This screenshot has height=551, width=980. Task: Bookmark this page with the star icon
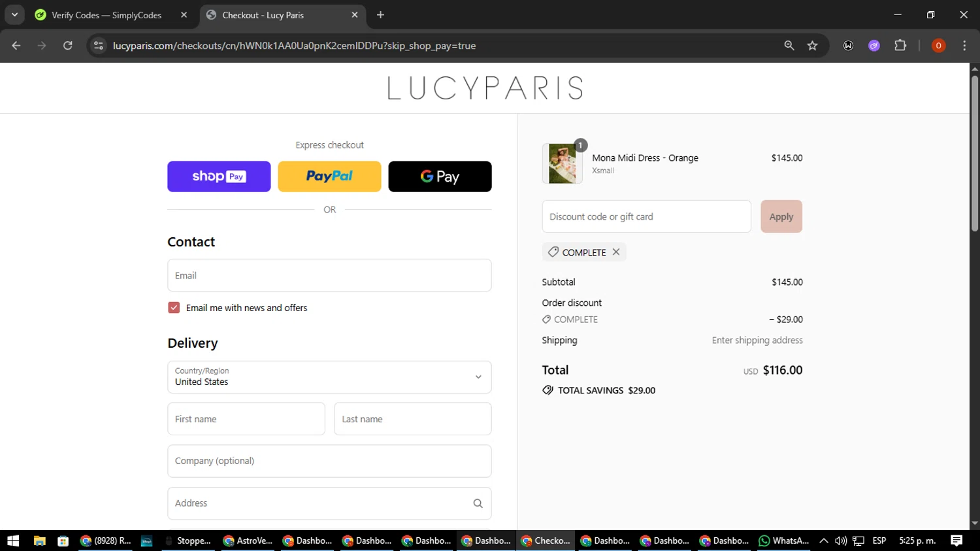pyautogui.click(x=813, y=46)
